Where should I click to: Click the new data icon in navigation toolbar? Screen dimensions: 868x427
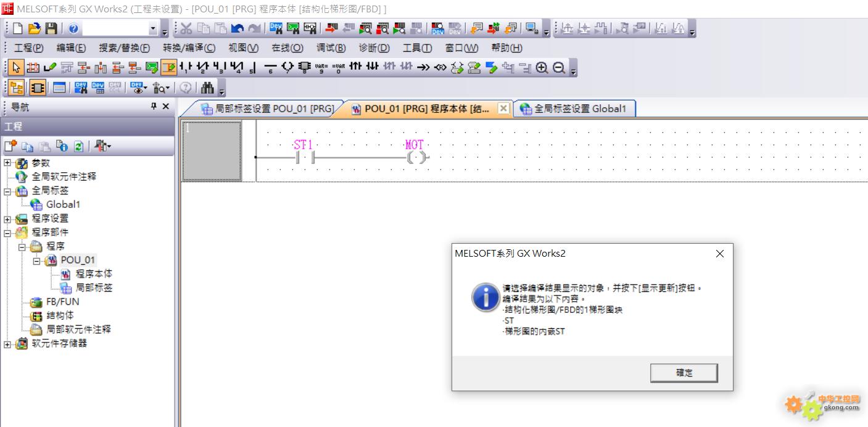pyautogui.click(x=10, y=146)
